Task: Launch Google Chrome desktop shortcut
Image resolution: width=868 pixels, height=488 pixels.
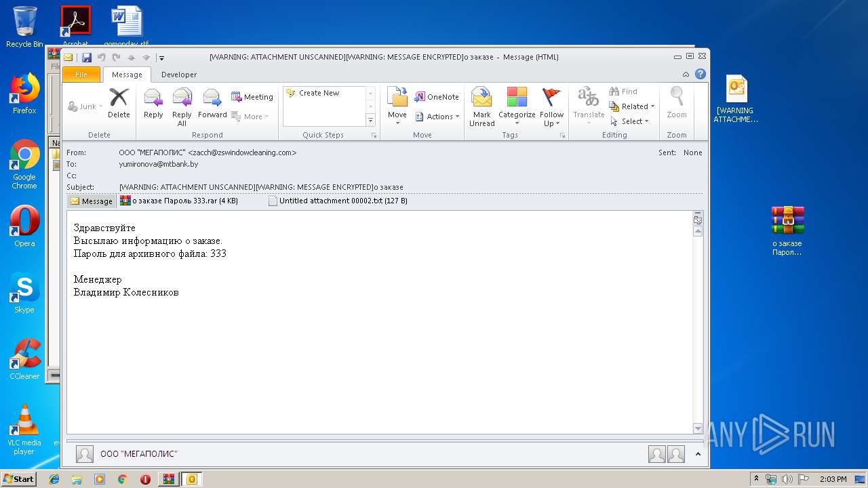Action: tap(24, 164)
